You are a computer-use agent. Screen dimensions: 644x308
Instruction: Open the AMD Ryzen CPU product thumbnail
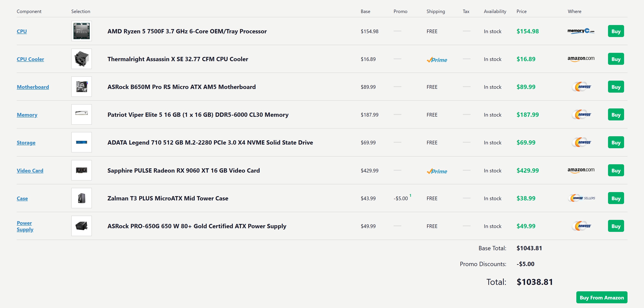click(82, 31)
